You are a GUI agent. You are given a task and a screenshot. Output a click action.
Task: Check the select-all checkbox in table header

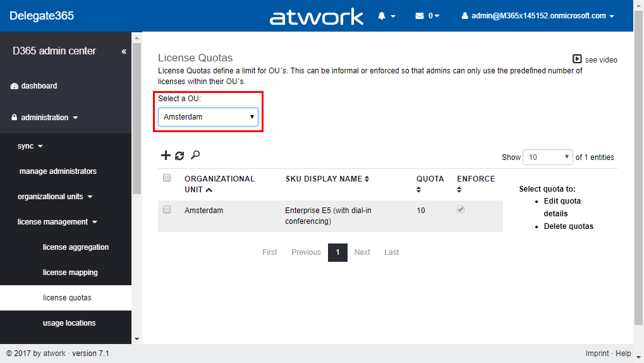coord(167,178)
